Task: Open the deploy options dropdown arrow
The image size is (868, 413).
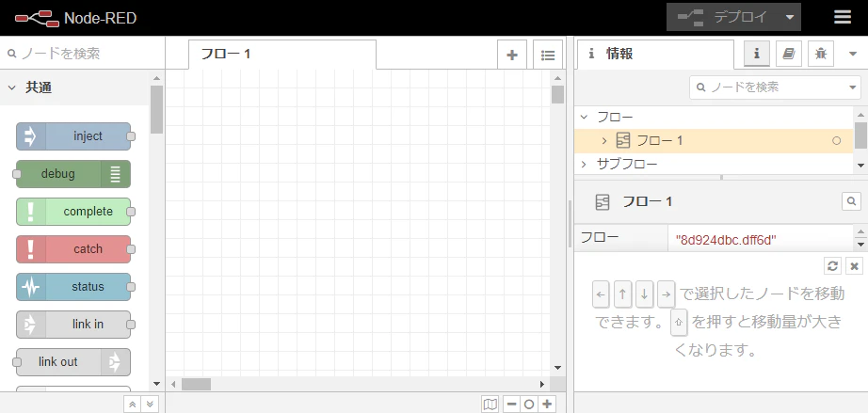Action: pos(790,17)
